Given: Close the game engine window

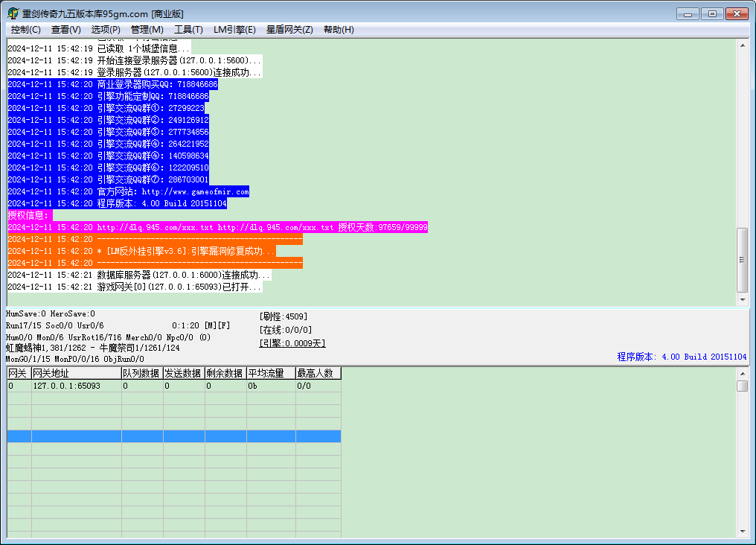Looking at the screenshot, I should pos(737,14).
